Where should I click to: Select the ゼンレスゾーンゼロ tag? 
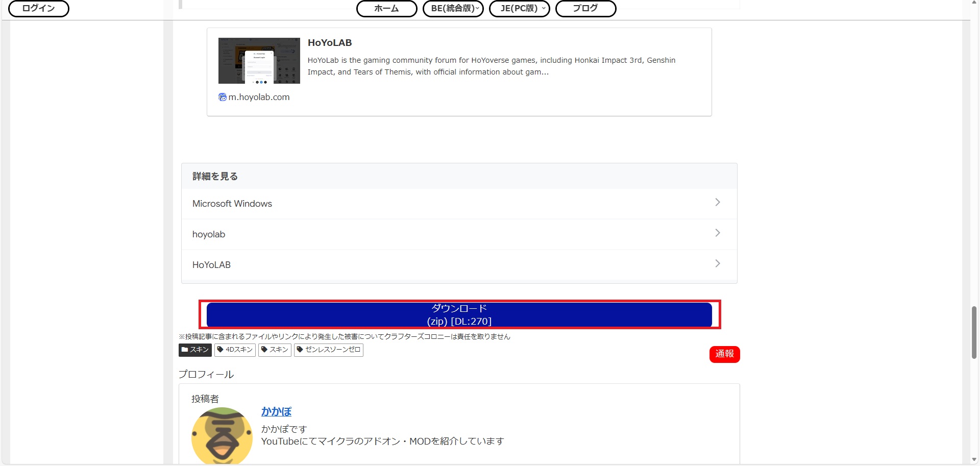(x=328, y=350)
